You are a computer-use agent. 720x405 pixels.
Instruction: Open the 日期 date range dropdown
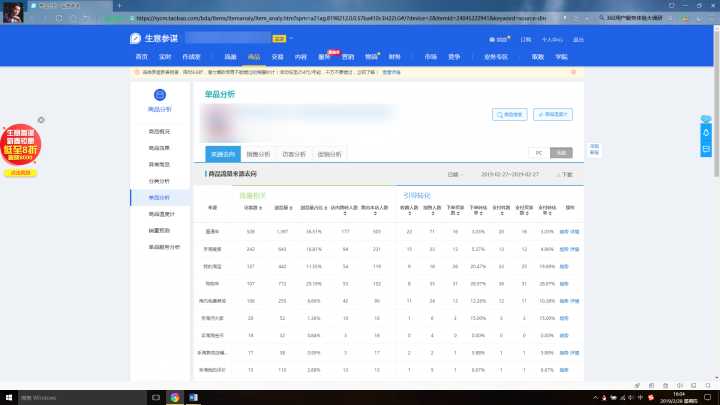[455, 174]
